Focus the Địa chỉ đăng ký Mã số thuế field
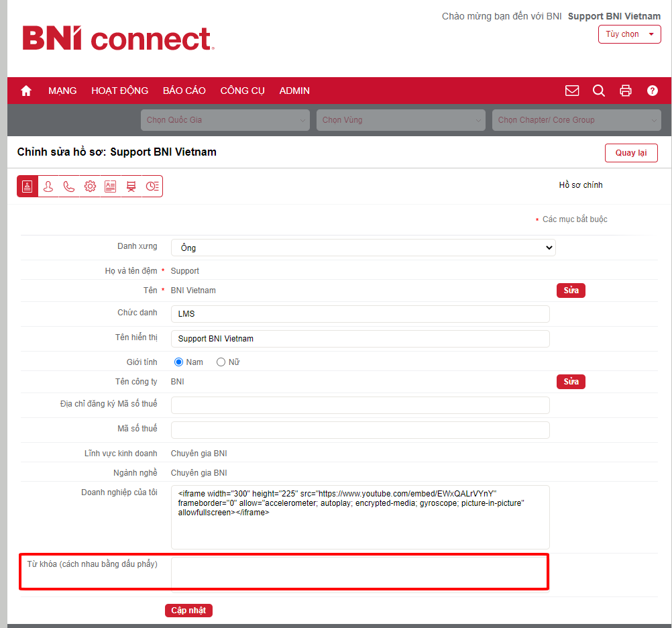 360,405
